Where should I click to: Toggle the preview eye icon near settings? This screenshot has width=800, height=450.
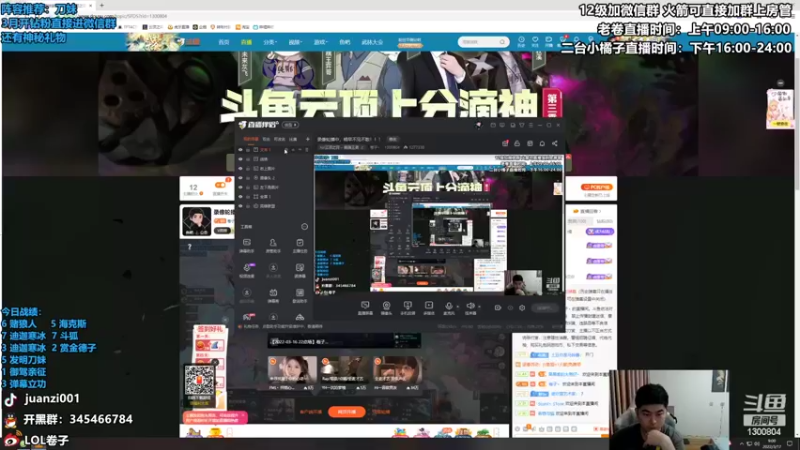(x=510, y=308)
